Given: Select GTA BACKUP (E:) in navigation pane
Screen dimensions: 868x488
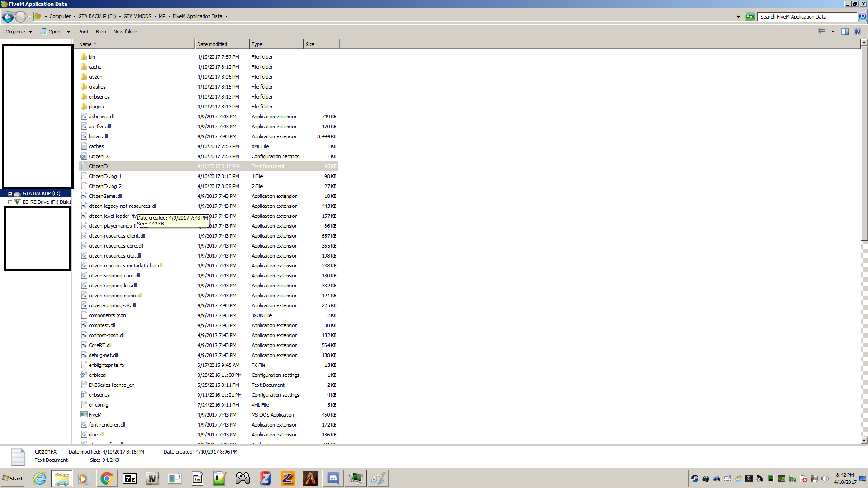Looking at the screenshot, I should tap(41, 193).
